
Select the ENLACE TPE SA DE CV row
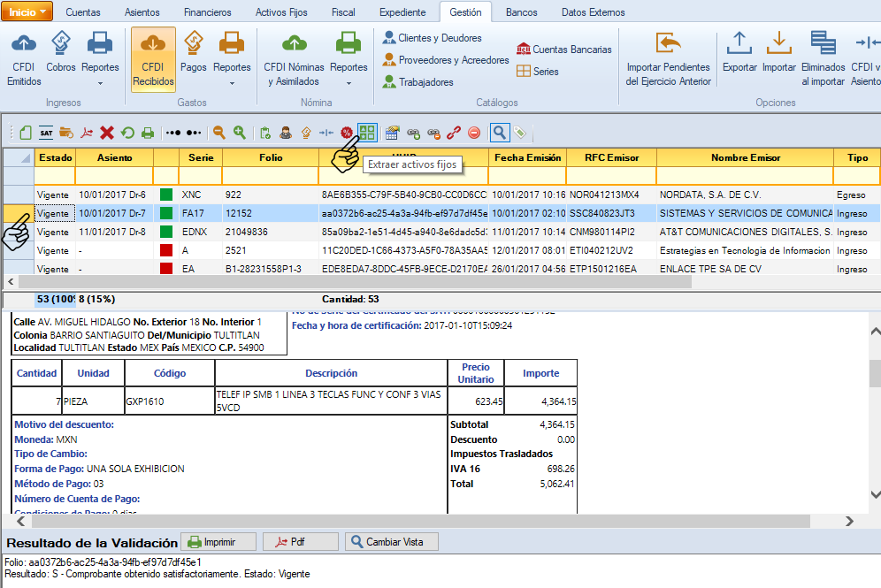(441, 269)
